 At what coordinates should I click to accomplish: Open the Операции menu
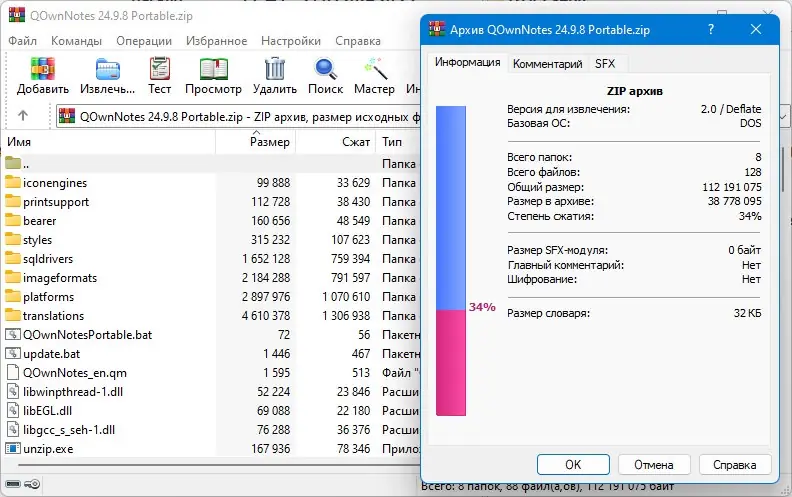click(x=144, y=41)
